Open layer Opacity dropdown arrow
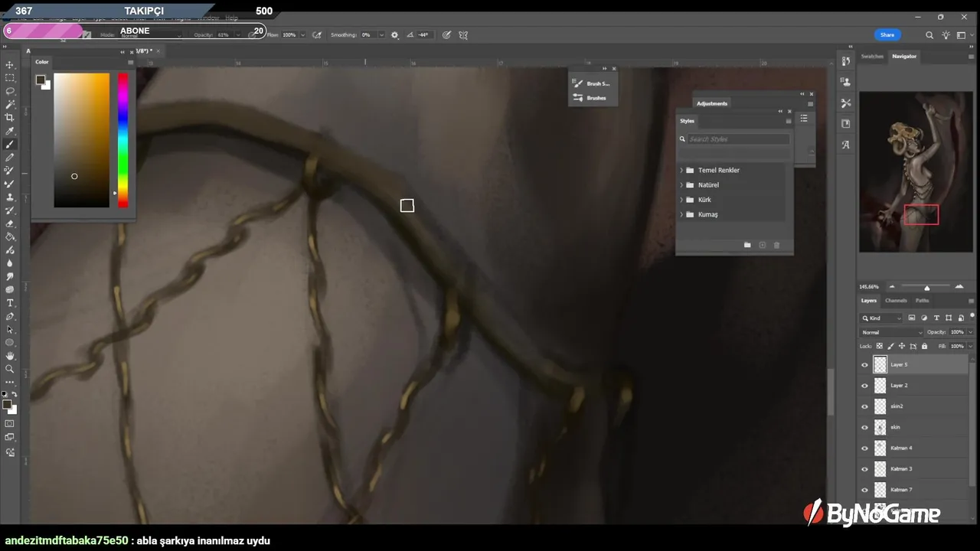980x551 pixels. click(x=970, y=332)
